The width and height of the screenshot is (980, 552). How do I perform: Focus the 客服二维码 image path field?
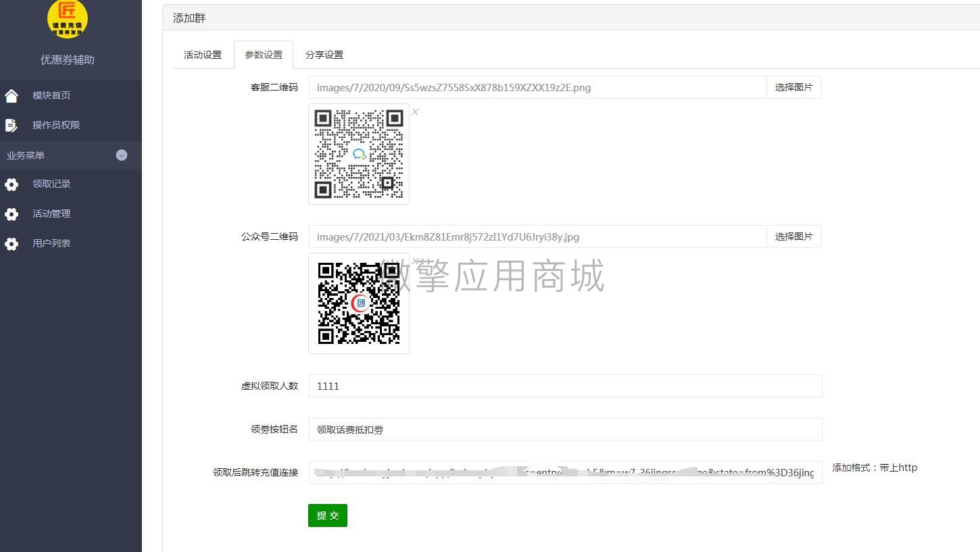(537, 87)
